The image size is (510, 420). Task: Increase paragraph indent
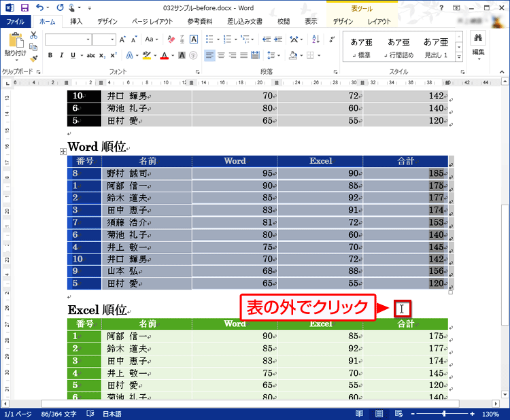pos(278,39)
